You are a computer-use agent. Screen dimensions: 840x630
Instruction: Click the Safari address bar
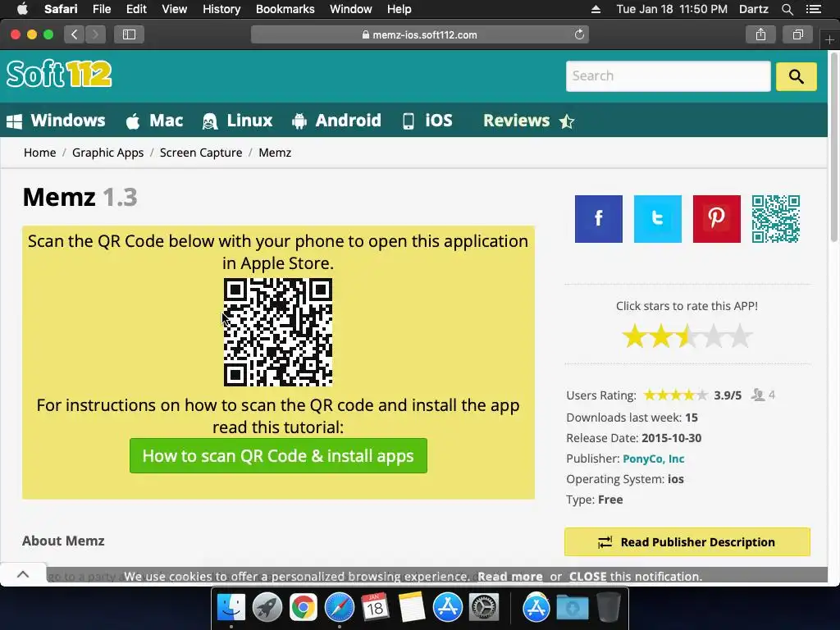pyautogui.click(x=419, y=34)
